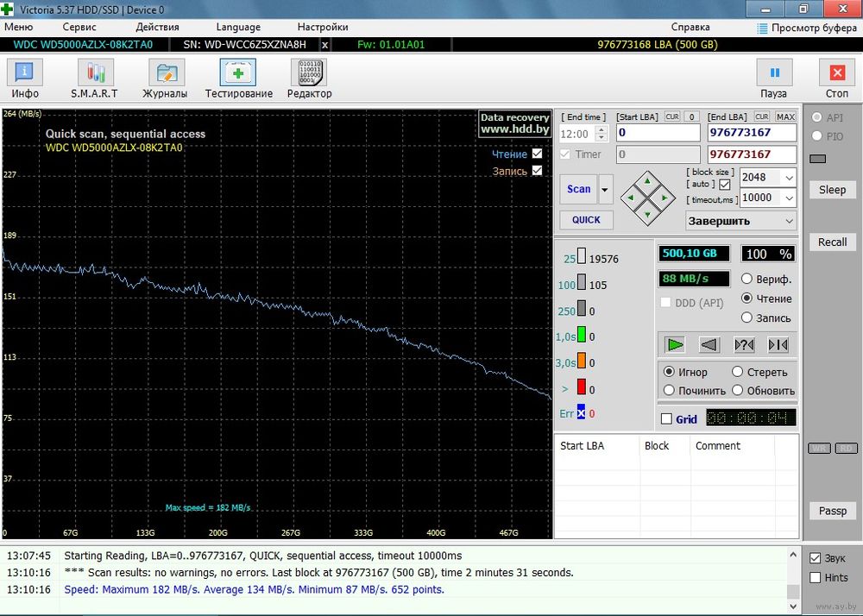Click the orange 3,0s block color swatch
This screenshot has width=863, height=616.
click(581, 361)
